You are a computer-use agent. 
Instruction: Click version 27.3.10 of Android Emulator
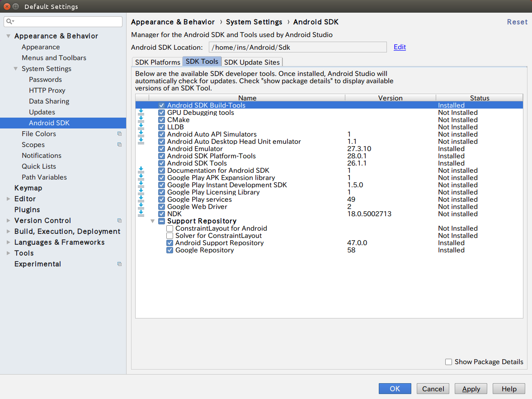coord(359,149)
